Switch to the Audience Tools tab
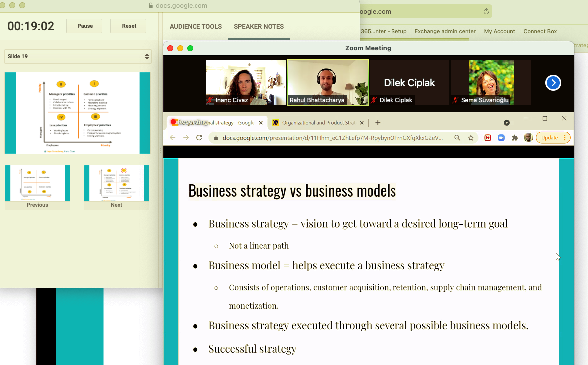This screenshot has width=588, height=365. (196, 27)
